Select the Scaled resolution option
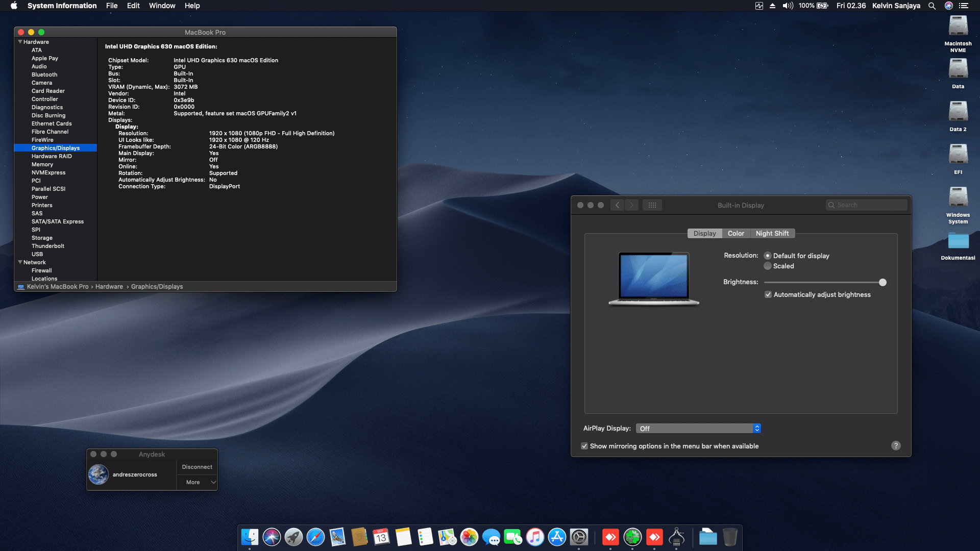The width and height of the screenshot is (980, 551). (x=768, y=266)
